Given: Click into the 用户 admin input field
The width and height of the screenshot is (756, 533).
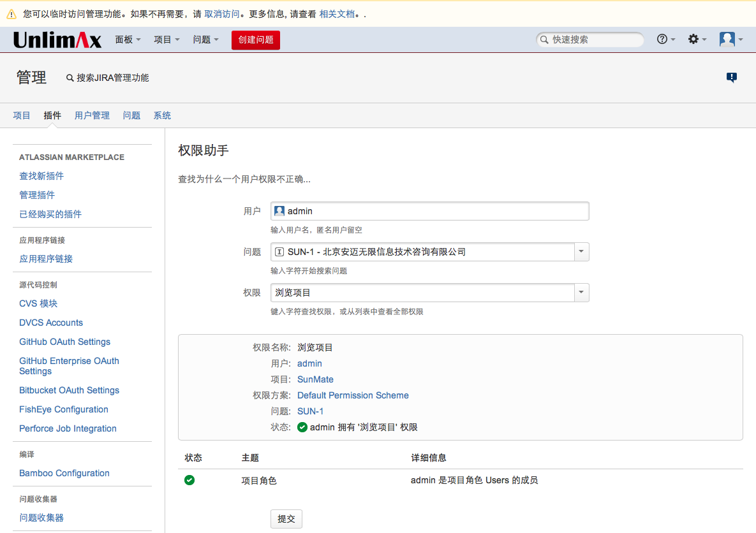Looking at the screenshot, I should click(x=434, y=211).
